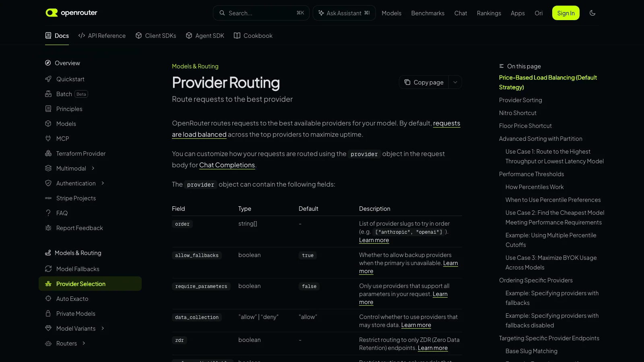Click the Routers robot icon
The width and height of the screenshot is (644, 362).
[48, 343]
